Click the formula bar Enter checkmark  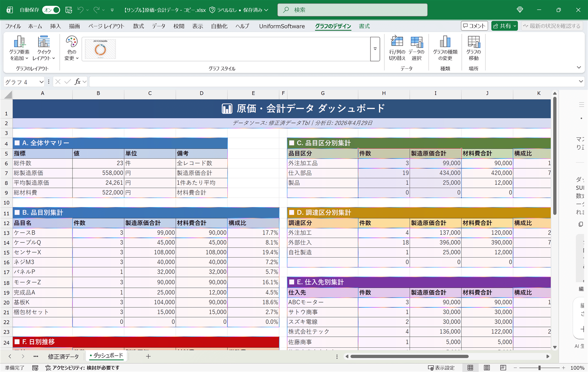coord(67,81)
